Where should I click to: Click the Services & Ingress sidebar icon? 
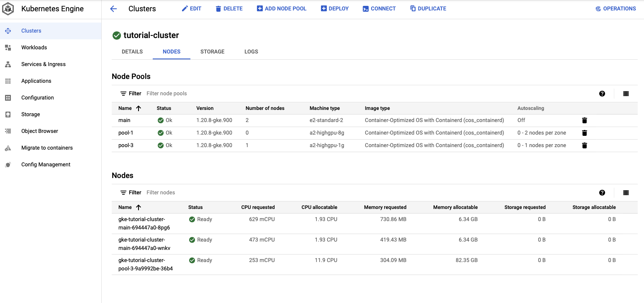click(8, 64)
